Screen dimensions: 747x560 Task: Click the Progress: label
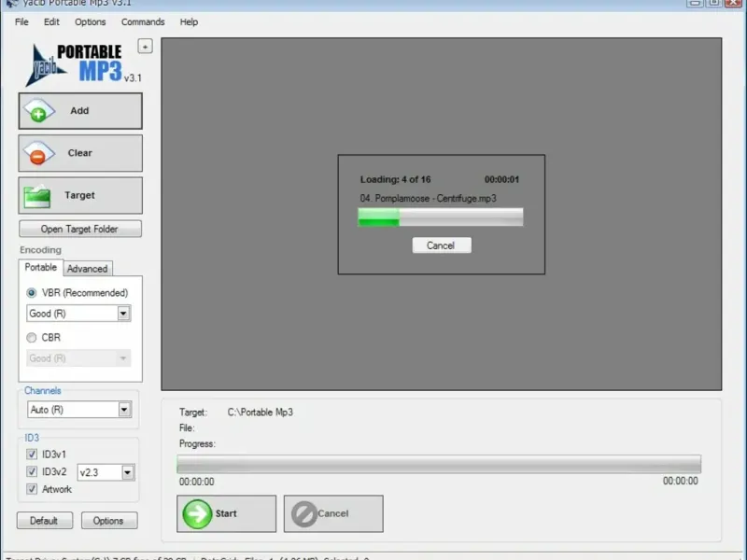(197, 444)
